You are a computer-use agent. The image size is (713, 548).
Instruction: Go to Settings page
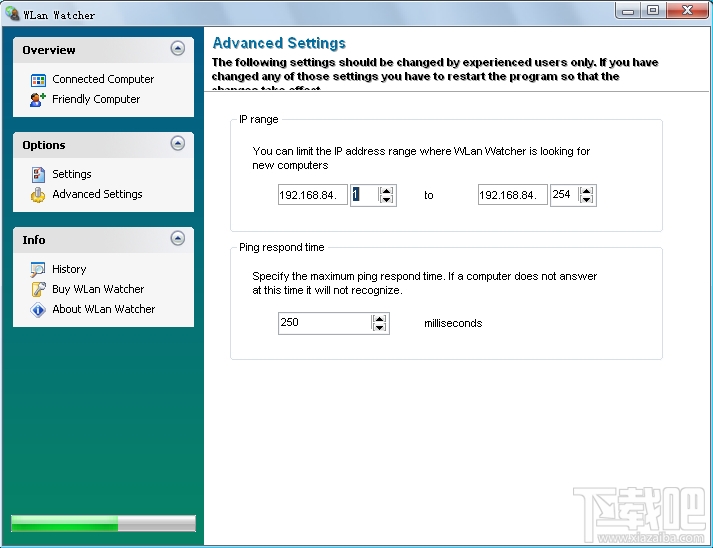click(71, 174)
